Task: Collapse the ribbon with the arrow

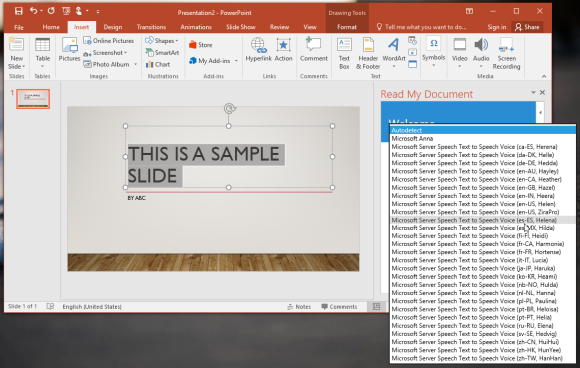Action: 544,77
